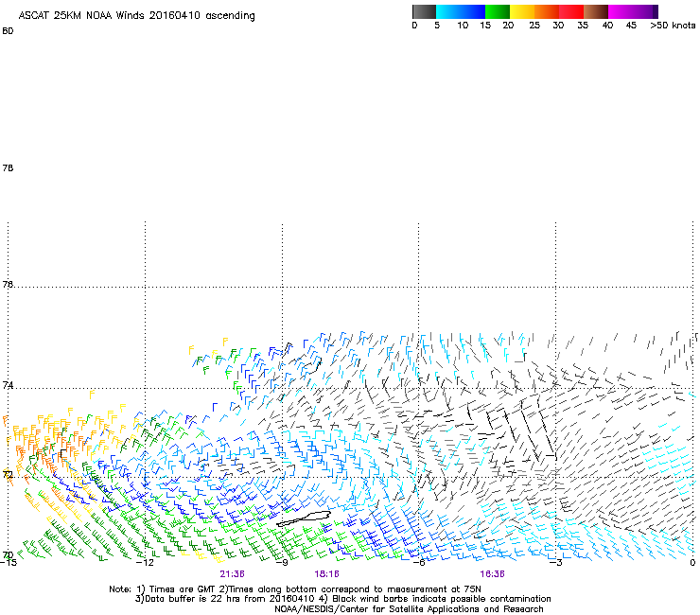This screenshot has width=700, height=615.
Task: Click the longitude label -3
Action: pyautogui.click(x=556, y=563)
